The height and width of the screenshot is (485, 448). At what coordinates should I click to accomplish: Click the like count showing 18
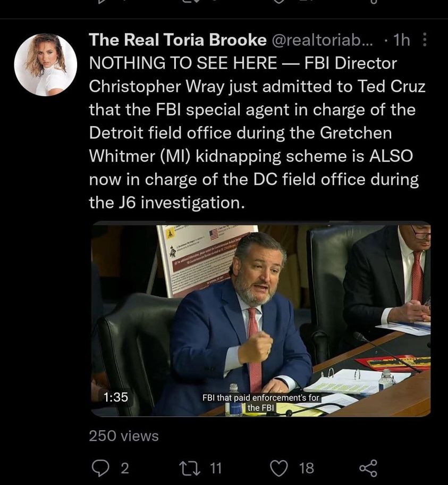pyautogui.click(x=306, y=468)
